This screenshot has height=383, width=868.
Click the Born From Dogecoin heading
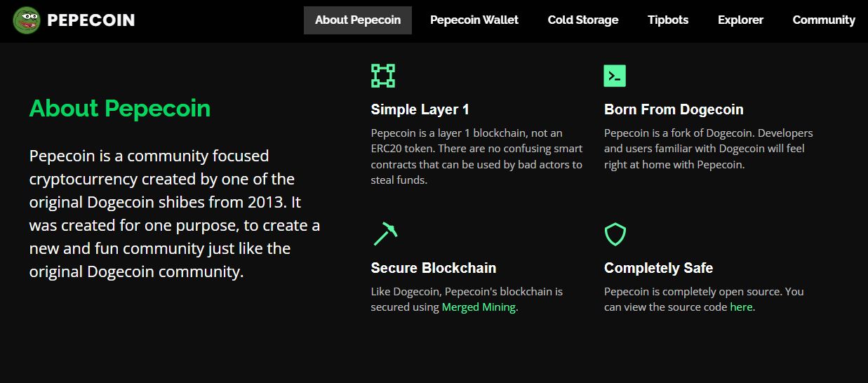[x=673, y=109]
